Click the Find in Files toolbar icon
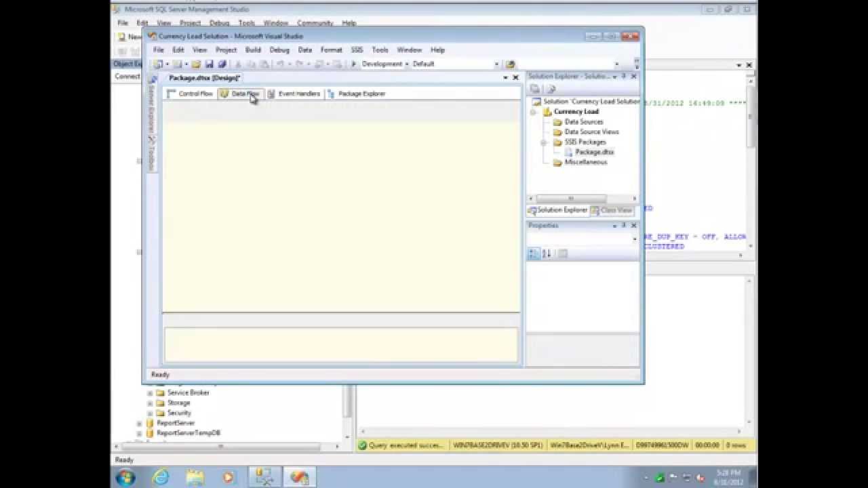This screenshot has height=488, width=868. pos(511,64)
